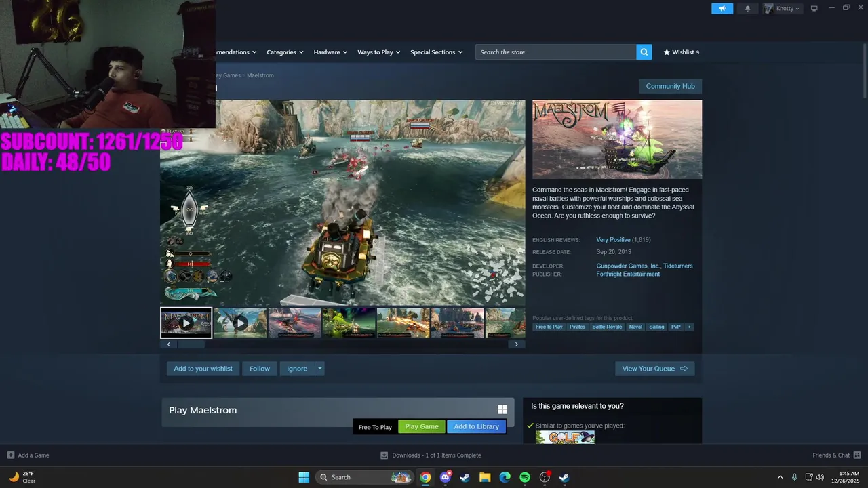Open the network tray icon
Image resolution: width=868 pixels, height=488 pixels.
click(x=809, y=477)
